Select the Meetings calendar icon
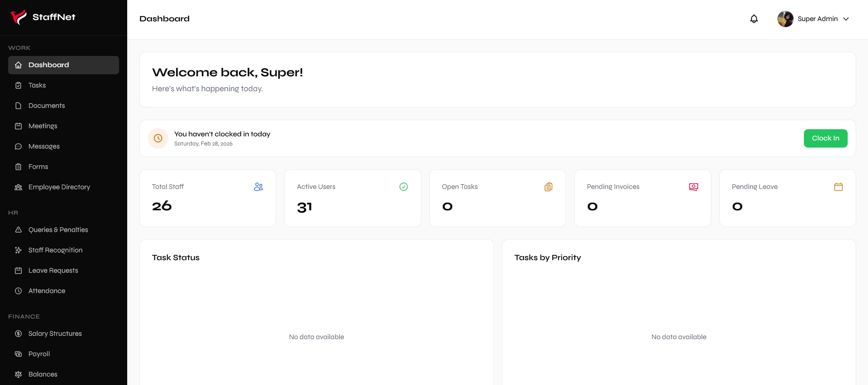Viewport: 868px width, 385px height. [18, 126]
